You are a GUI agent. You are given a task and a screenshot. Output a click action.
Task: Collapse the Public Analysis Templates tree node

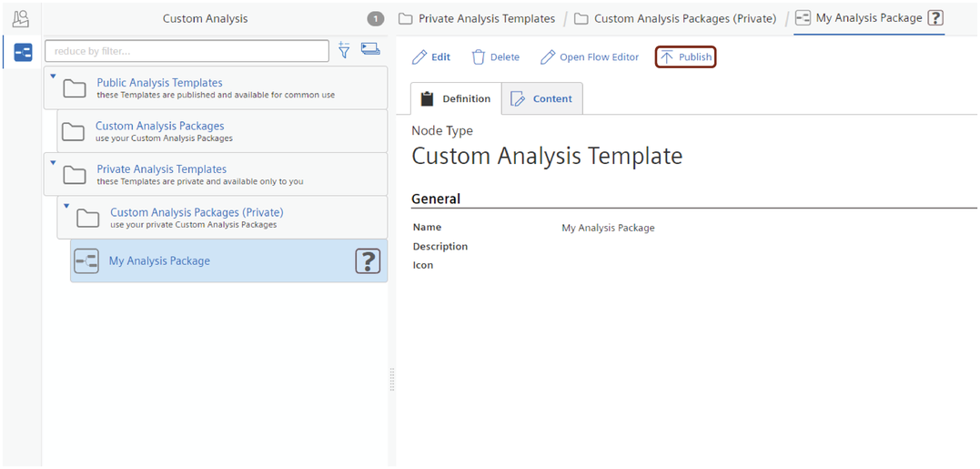tap(53, 76)
